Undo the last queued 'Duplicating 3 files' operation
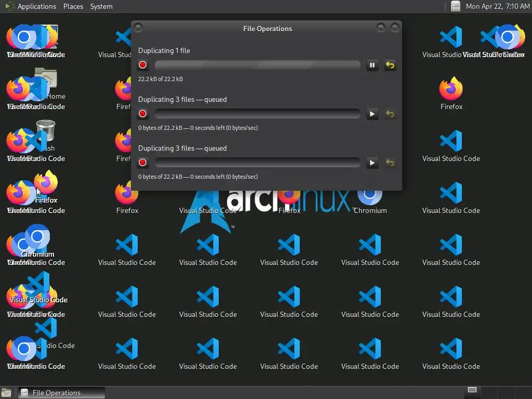The width and height of the screenshot is (532, 399). pos(390,163)
